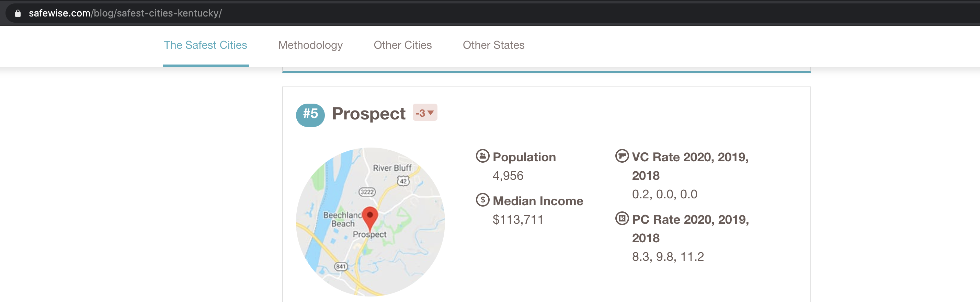Click the Prospect city heading

click(x=368, y=114)
